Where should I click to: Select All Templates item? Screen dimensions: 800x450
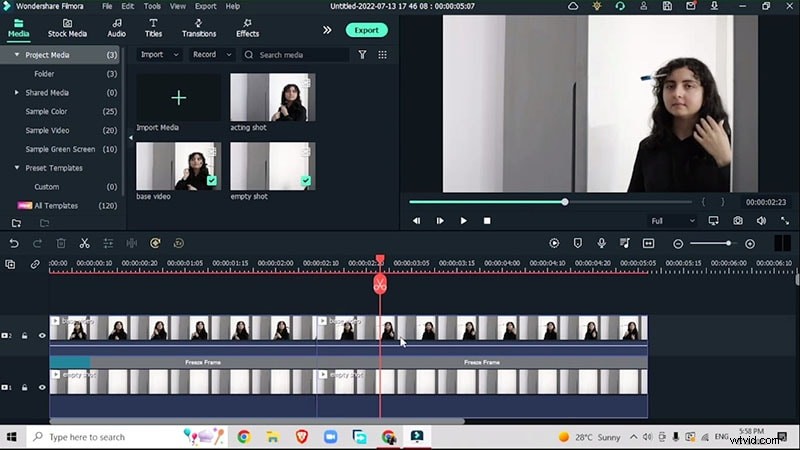[56, 206]
